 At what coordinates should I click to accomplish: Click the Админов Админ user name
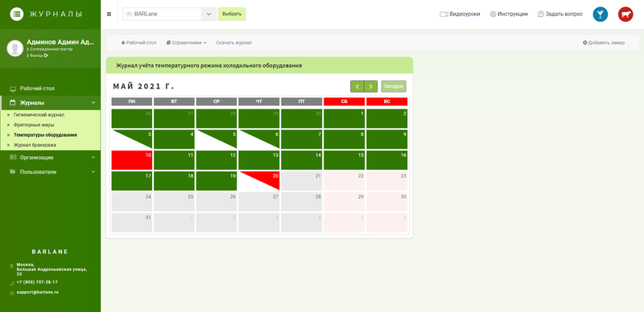tap(60, 43)
